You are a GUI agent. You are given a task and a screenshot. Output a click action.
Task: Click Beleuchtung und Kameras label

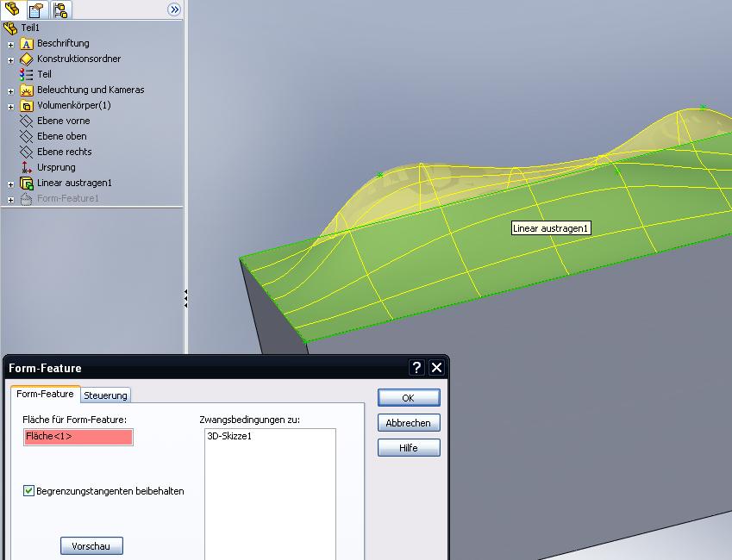point(91,90)
